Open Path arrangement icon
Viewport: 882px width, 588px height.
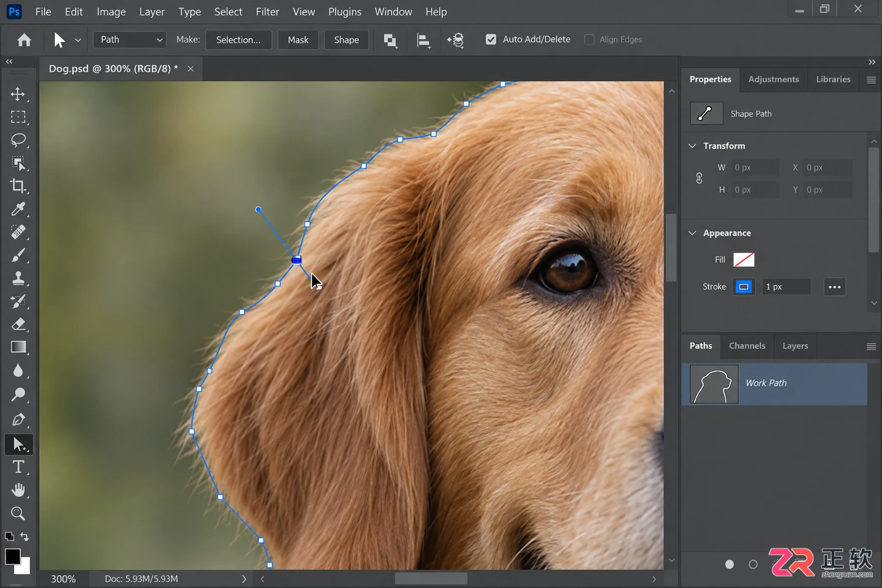[456, 40]
